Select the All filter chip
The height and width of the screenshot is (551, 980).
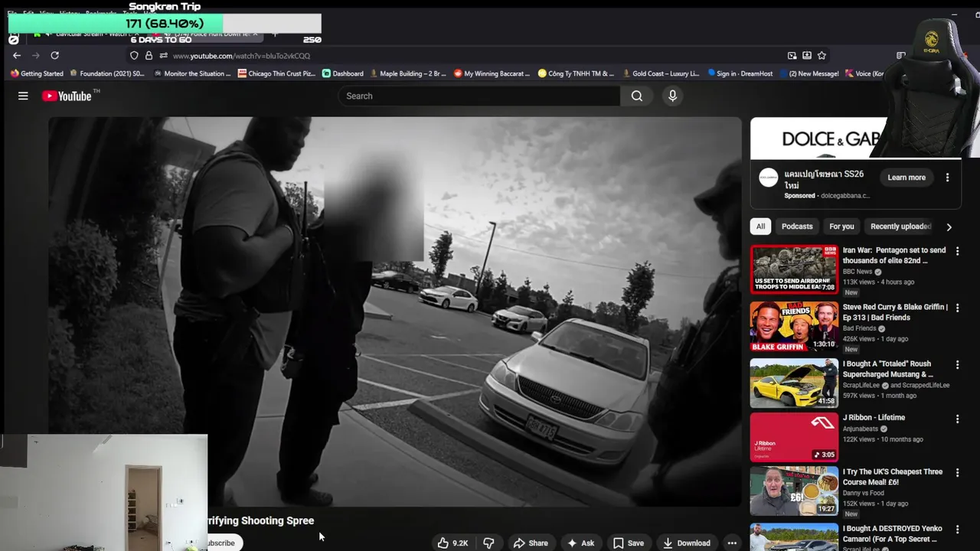[760, 227]
